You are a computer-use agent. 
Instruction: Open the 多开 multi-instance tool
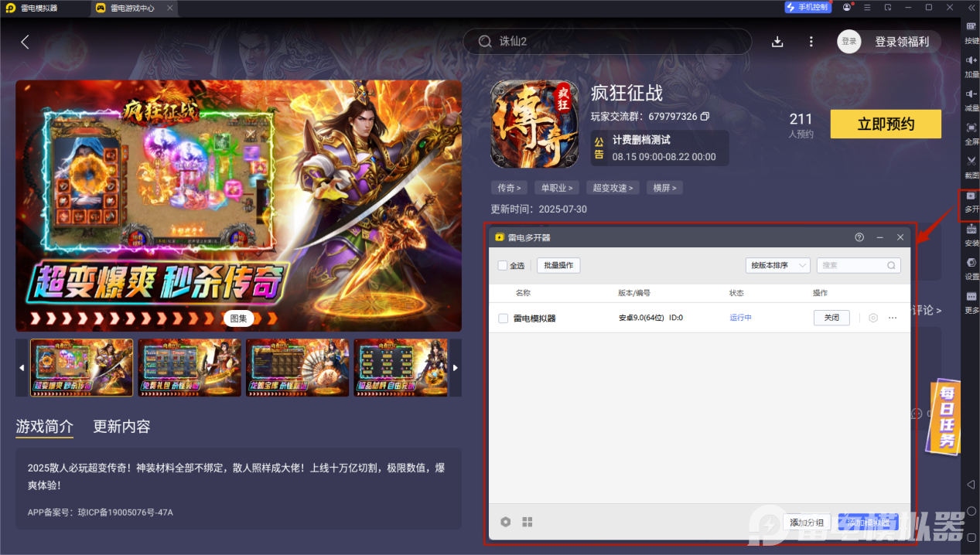(971, 204)
